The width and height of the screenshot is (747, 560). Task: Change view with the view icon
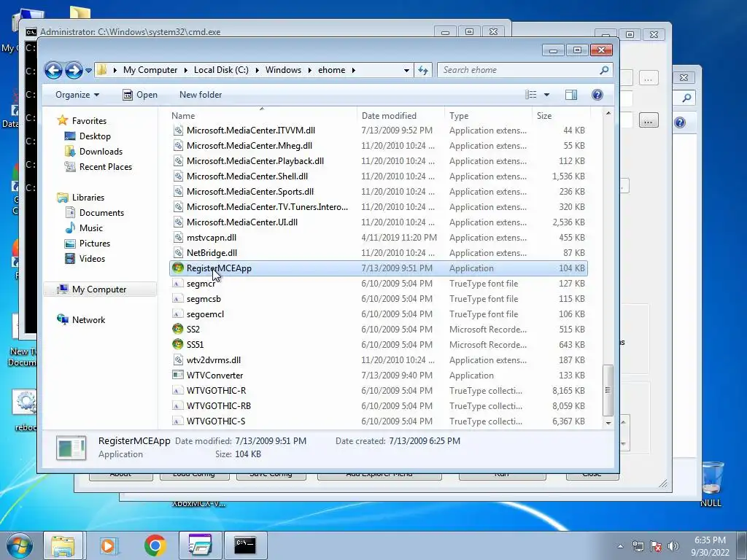coord(531,95)
